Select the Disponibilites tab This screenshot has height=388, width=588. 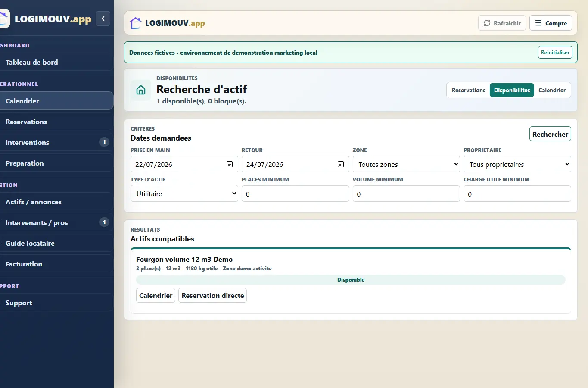512,90
